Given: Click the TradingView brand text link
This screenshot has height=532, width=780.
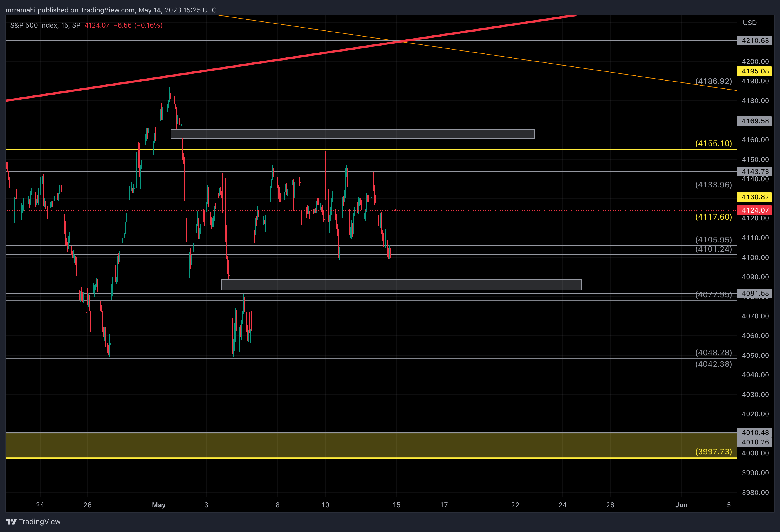Looking at the screenshot, I should pyautogui.click(x=40, y=522).
